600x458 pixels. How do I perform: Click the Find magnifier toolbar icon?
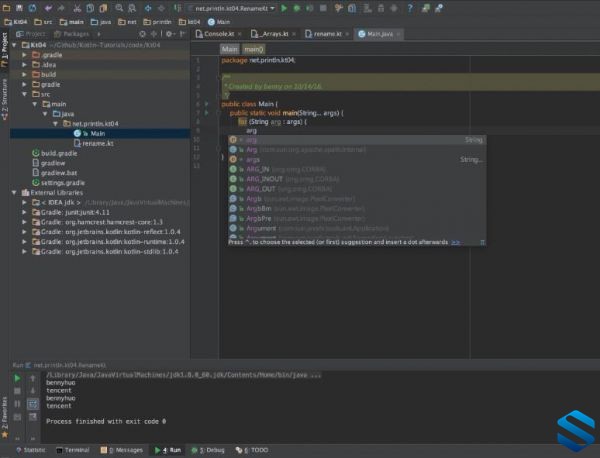click(x=119, y=8)
